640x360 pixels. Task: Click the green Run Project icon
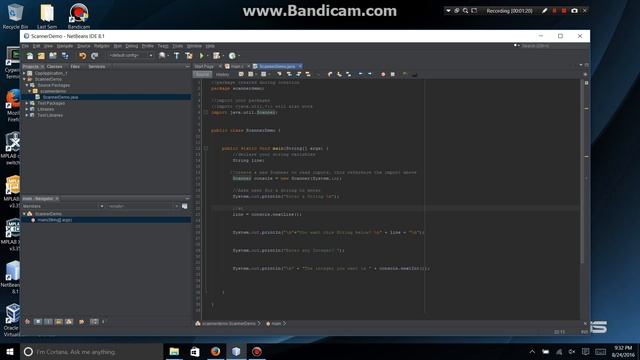point(202,56)
